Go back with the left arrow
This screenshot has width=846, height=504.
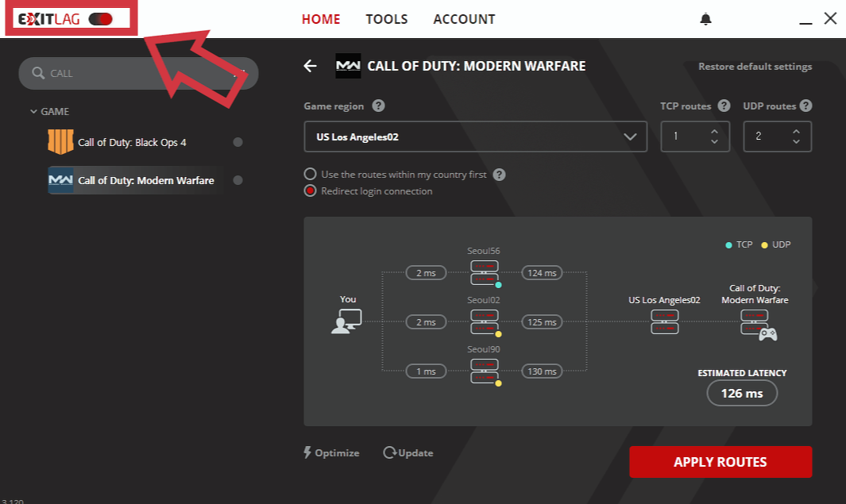tap(311, 66)
